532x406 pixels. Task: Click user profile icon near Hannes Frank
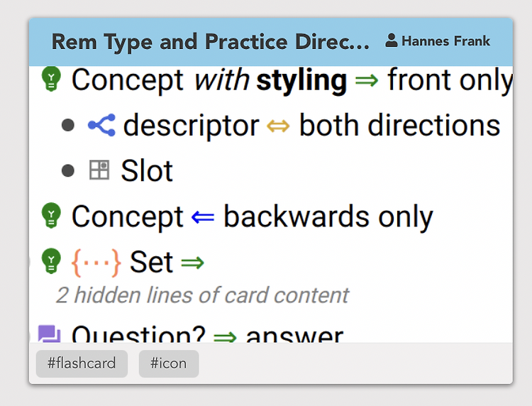pos(391,40)
